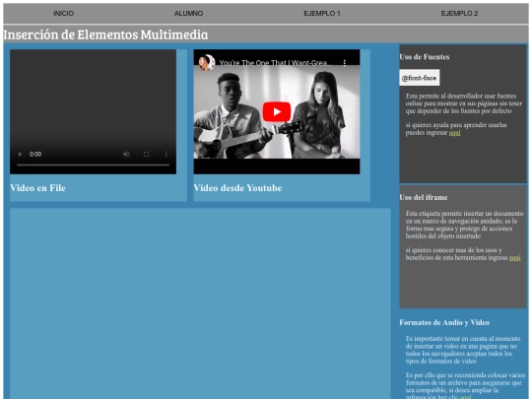Open YouTube video title link
Screen dimensions: 532x399
pyautogui.click(x=276, y=63)
